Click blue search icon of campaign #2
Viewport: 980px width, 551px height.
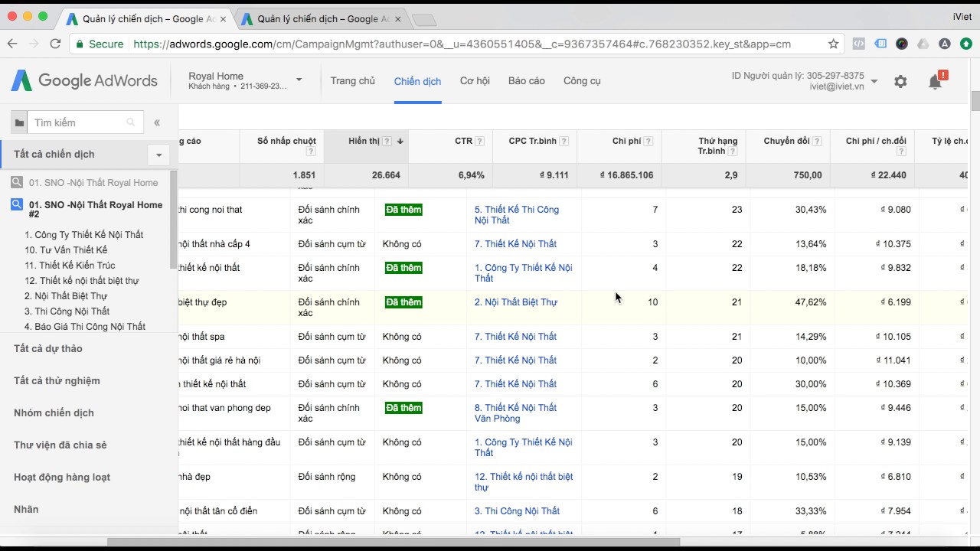17,204
